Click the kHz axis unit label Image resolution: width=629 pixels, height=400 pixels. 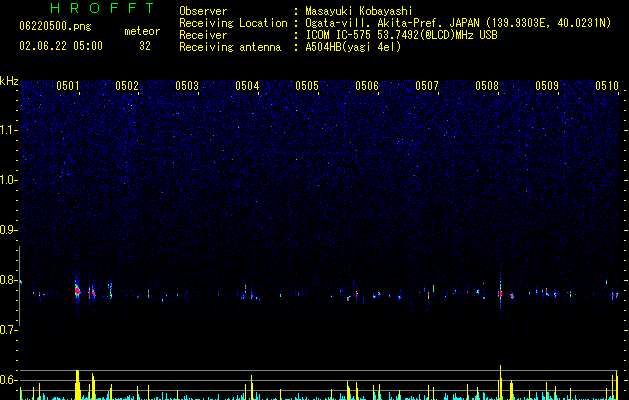[x=9, y=81]
